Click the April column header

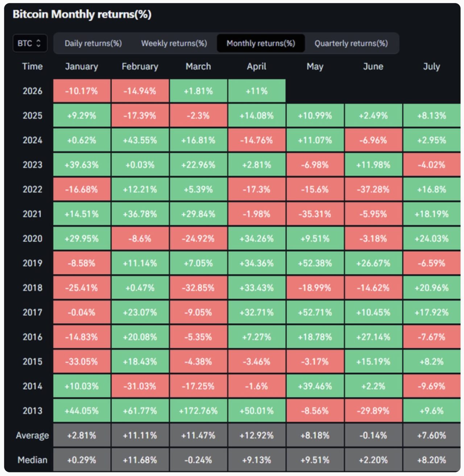click(256, 66)
